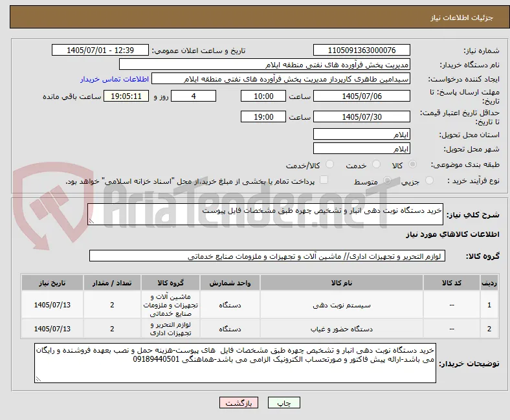The width and height of the screenshot is (510, 420).
Task: Click need date cell of سیستم نوبت دهی row
Action: point(52,305)
